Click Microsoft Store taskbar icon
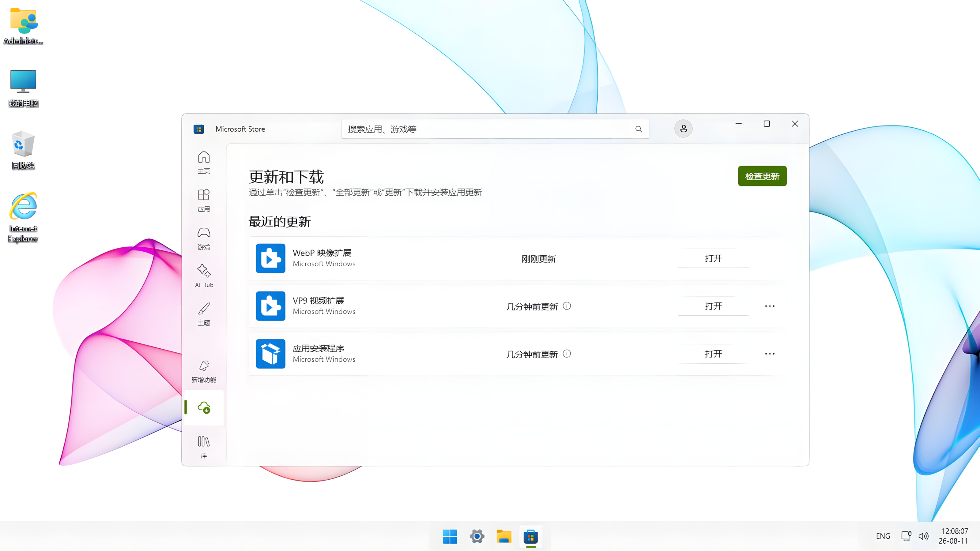The height and width of the screenshot is (551, 980). 531,537
